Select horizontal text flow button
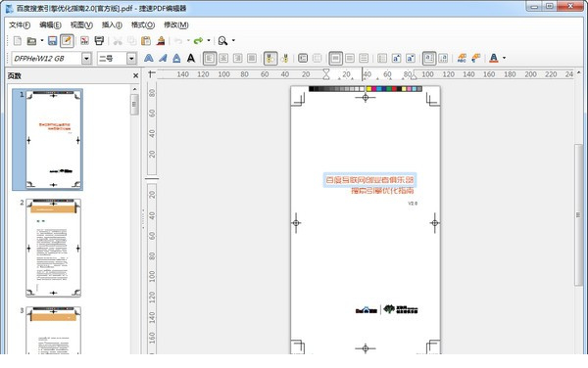 pos(429,58)
